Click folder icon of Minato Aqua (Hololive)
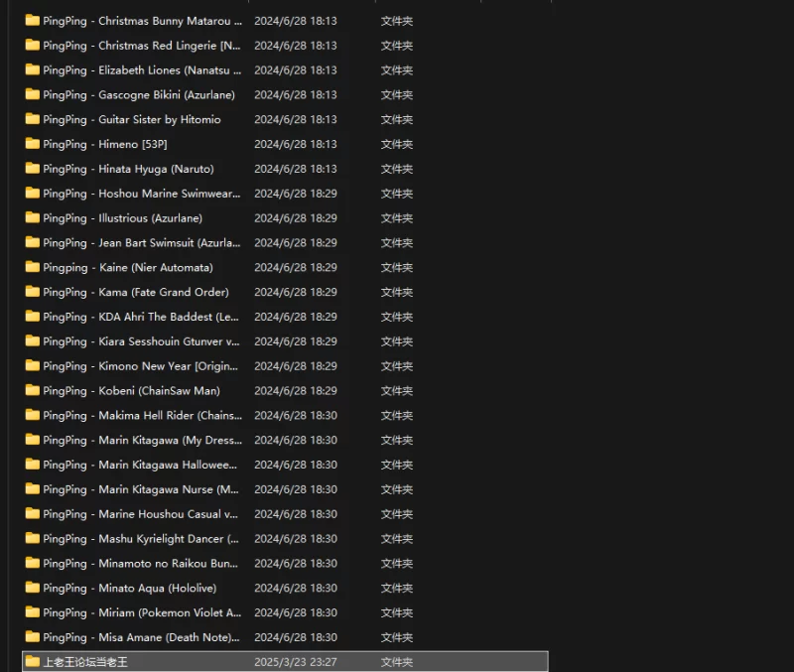Screen dimensions: 794x672 tap(33, 588)
